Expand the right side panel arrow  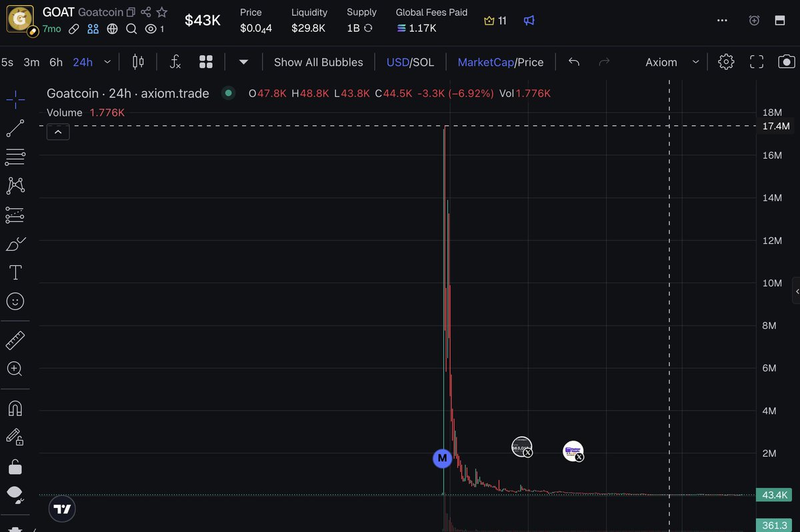tap(797, 292)
